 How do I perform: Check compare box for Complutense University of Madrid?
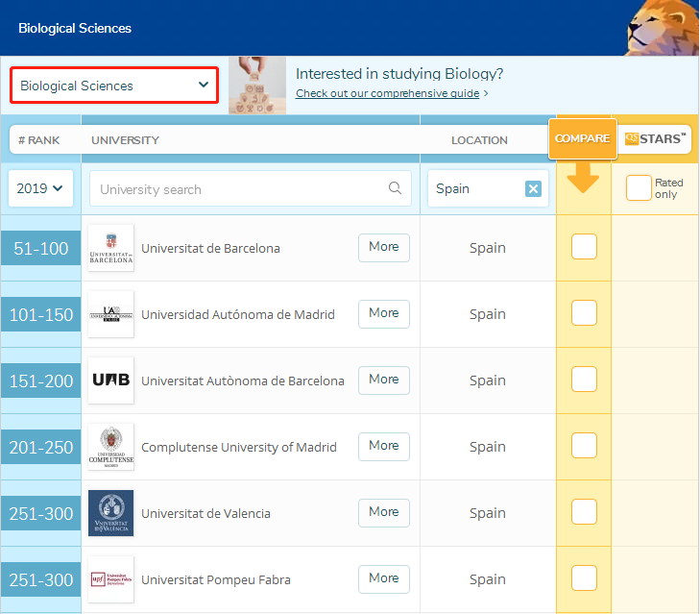pos(584,445)
